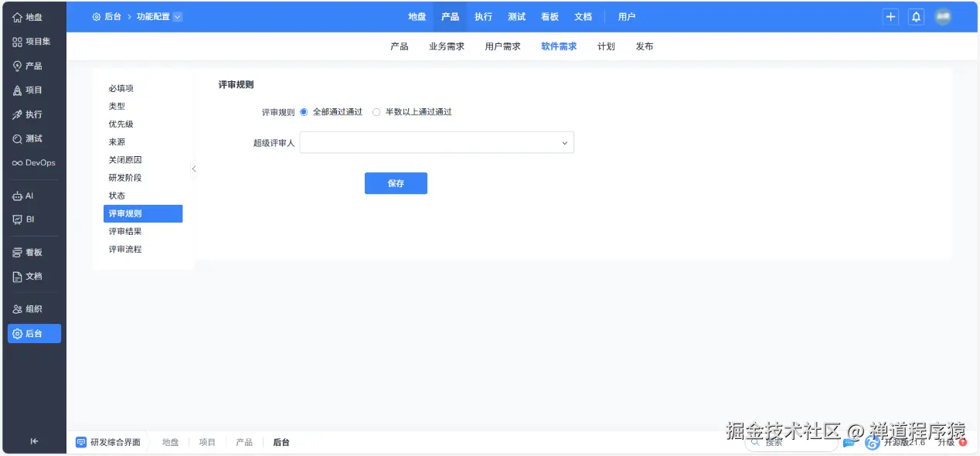Click the plus icon to create new item
Viewport: 980px width, 456px height.
pos(890,16)
